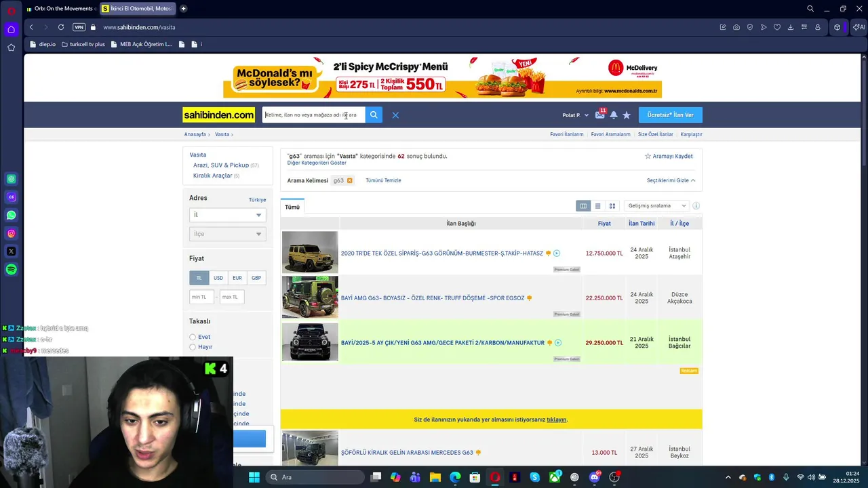868x488 pixels.
Task: Click the sahibinden.com logo
Action: (x=218, y=115)
